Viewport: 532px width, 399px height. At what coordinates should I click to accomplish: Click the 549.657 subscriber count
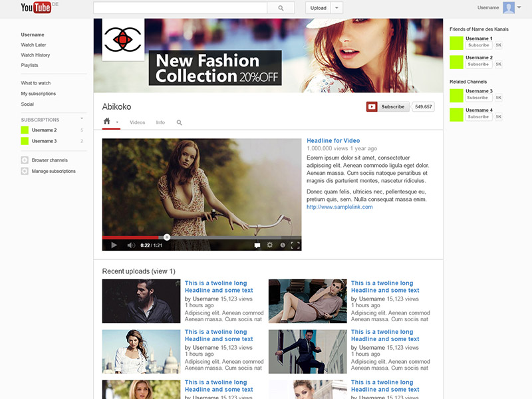coord(424,106)
